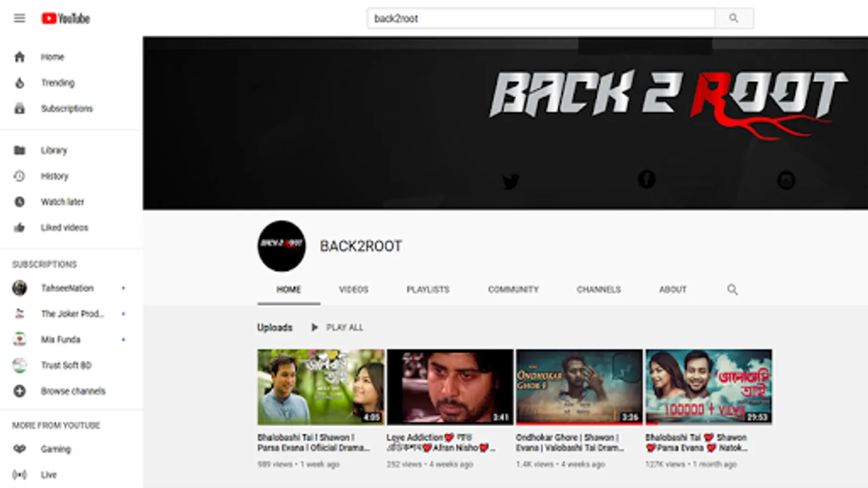This screenshot has height=488, width=868.
Task: Click the Home sidebar icon
Action: 20,57
